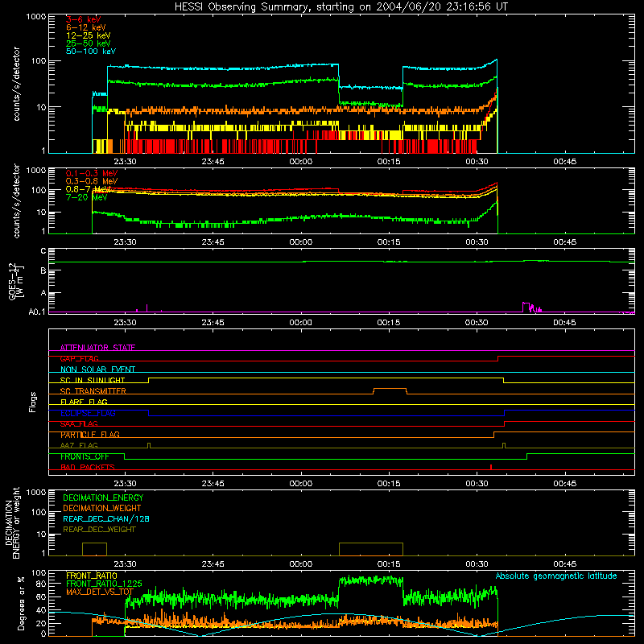Screen dimensions: 644x644
Task: Click the REAR_DEC_CHAN/128 legend label
Action: point(106,518)
